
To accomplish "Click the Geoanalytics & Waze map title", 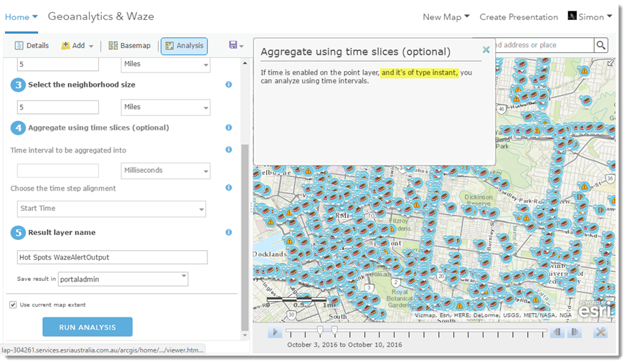I will coord(100,16).
